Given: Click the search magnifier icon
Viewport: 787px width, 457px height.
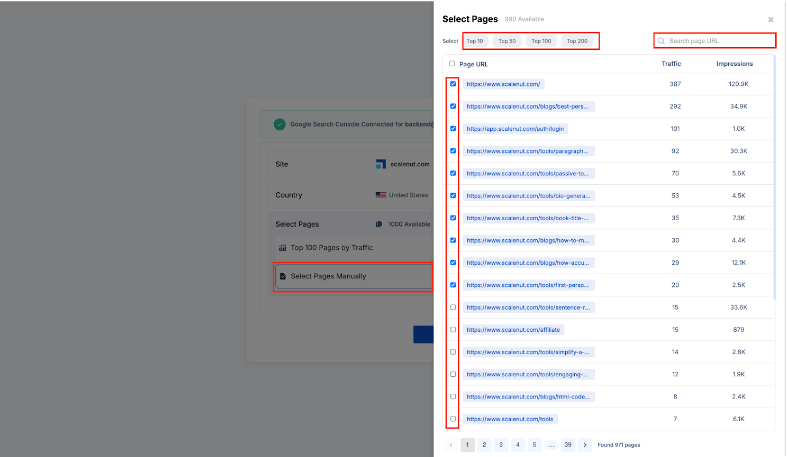Looking at the screenshot, I should (x=661, y=41).
